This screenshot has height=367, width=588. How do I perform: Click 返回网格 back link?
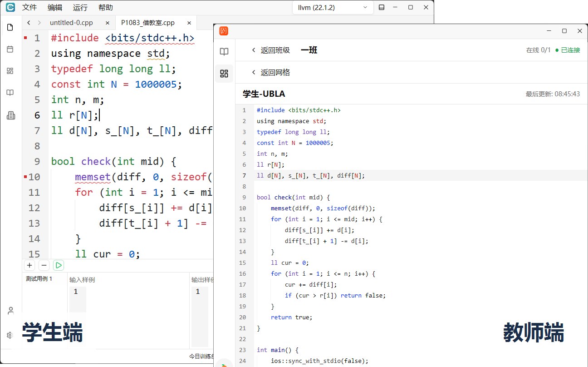(x=271, y=72)
